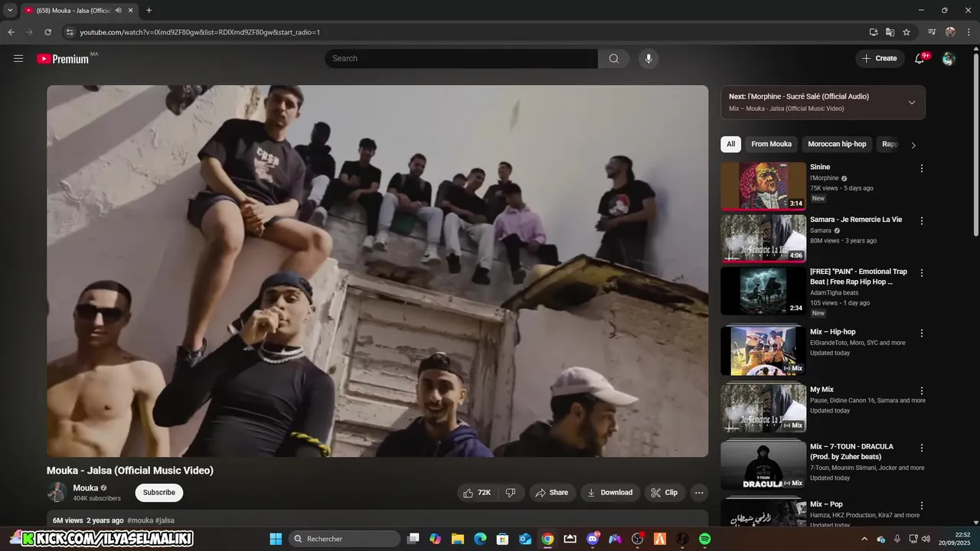
Task: Open options for PAIN Emotional Trap Beat
Action: [922, 272]
